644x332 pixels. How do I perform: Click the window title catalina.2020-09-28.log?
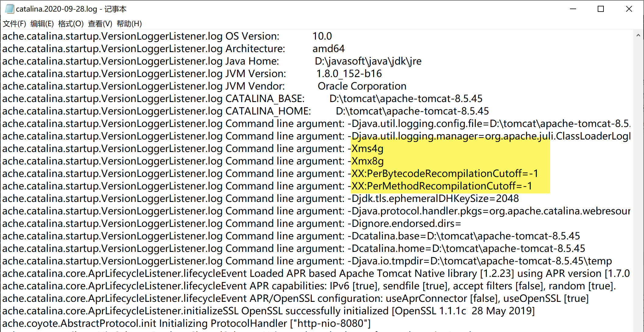(56, 9)
